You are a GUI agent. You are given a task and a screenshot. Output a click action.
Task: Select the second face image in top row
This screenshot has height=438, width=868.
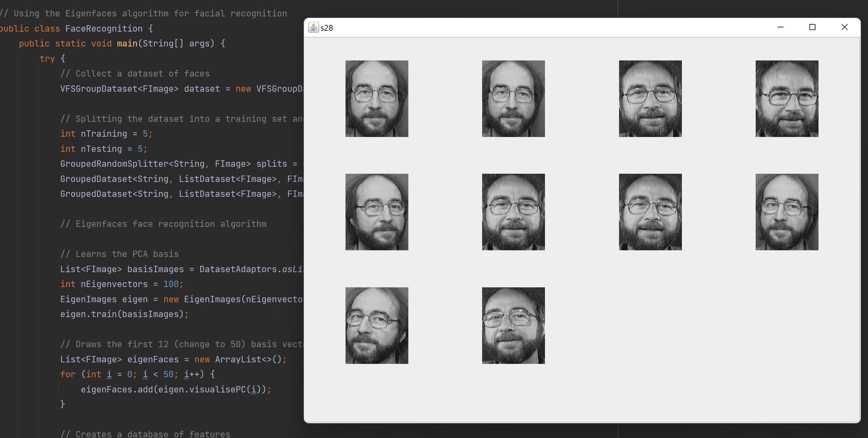(513, 98)
